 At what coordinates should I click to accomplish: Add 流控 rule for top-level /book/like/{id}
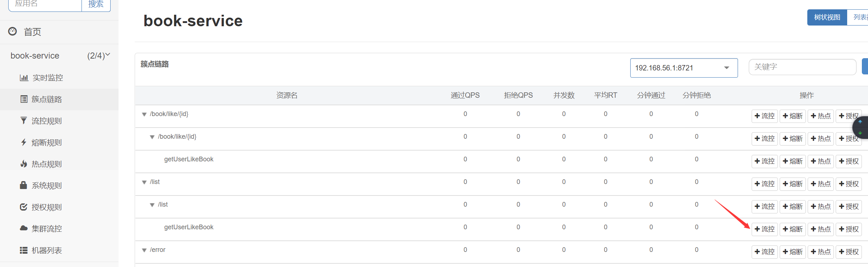(x=765, y=116)
